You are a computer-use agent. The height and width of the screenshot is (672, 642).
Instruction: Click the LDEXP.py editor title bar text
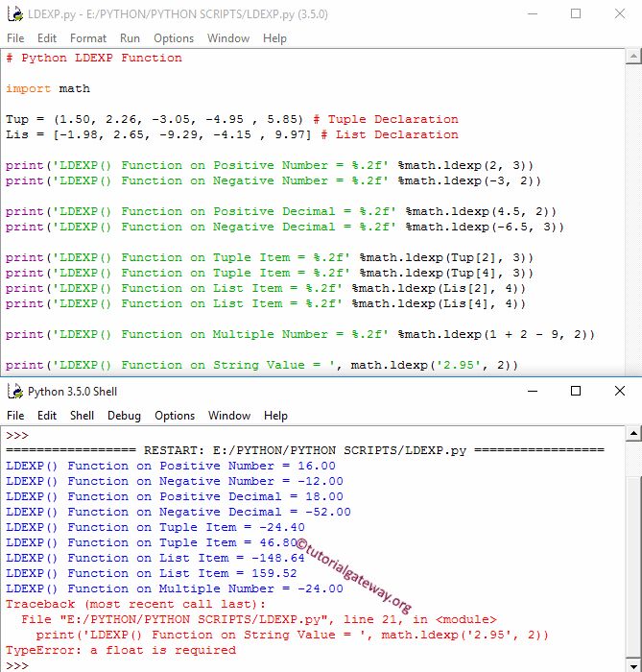[178, 14]
